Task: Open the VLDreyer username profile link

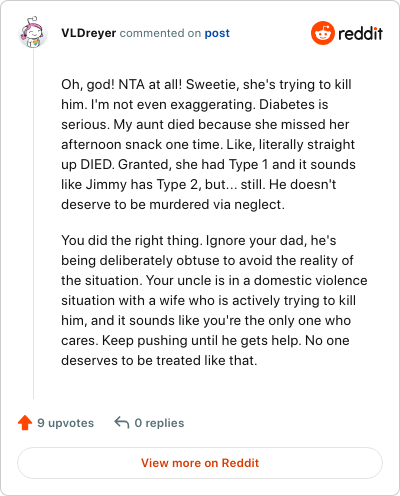Action: [x=89, y=33]
